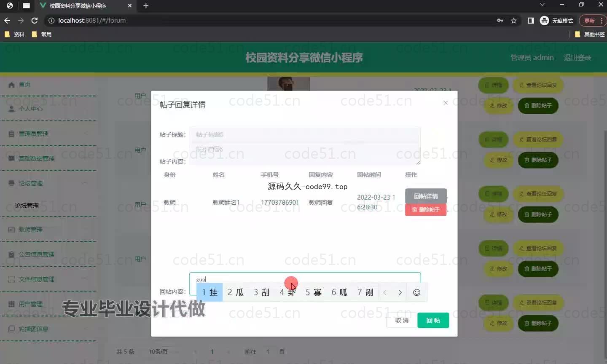Click the 无痕模式 incognito indicator

coord(556,21)
